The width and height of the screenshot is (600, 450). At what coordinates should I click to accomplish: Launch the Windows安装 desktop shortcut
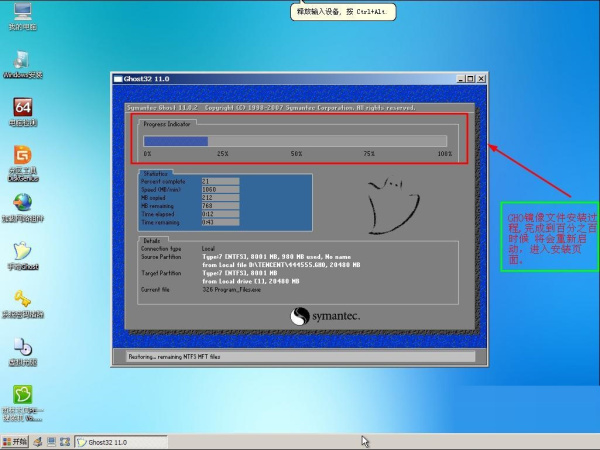tap(21, 60)
